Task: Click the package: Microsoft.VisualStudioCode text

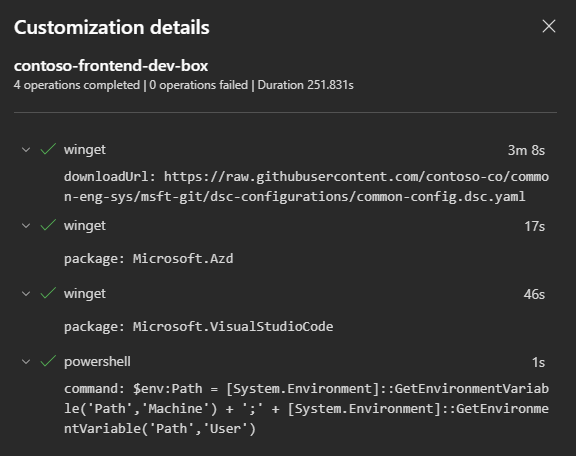Action: tap(198, 327)
